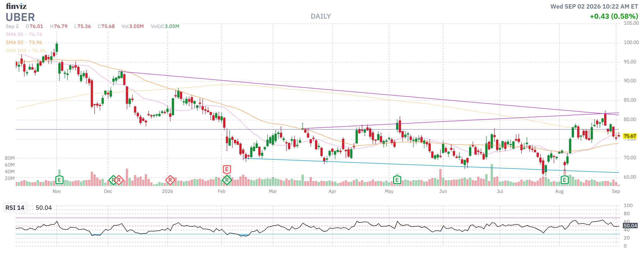Click the green R marker above Dec
Image resolution: width=644 pixels, height=253 pixels.
click(x=113, y=180)
